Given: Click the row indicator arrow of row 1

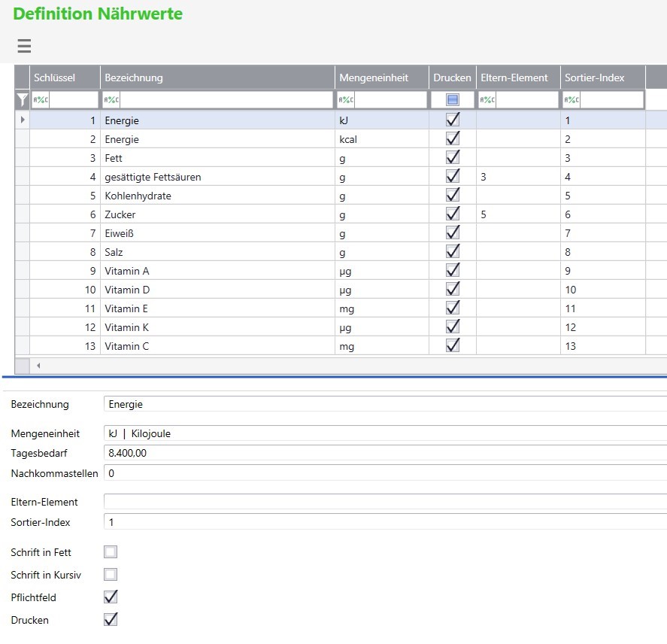Looking at the screenshot, I should click(x=23, y=120).
